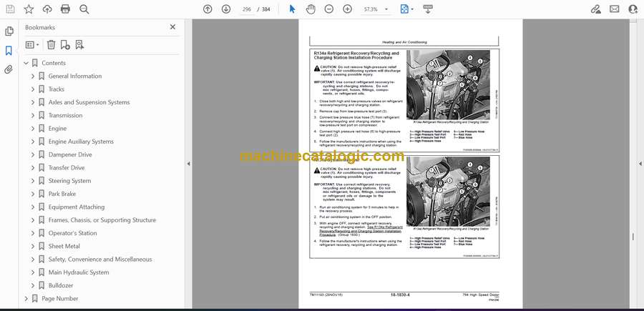
Task: Expand the Transfer Drive bookmark
Action: click(x=33, y=168)
